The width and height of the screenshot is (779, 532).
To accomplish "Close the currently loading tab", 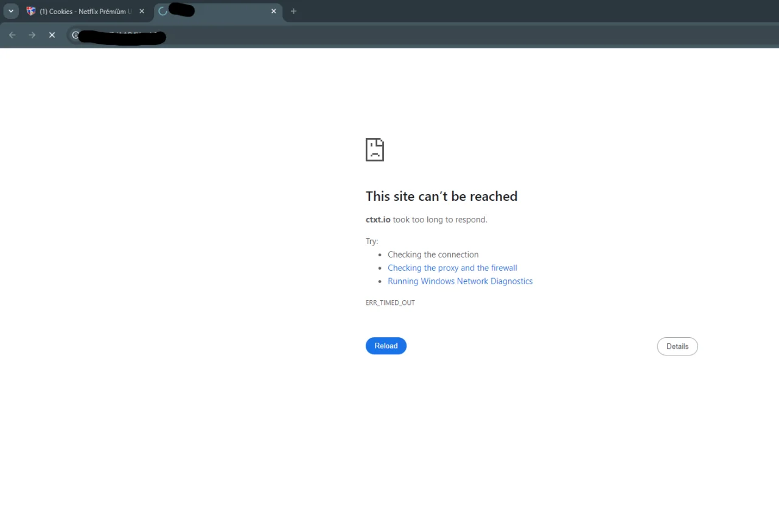I will point(274,12).
